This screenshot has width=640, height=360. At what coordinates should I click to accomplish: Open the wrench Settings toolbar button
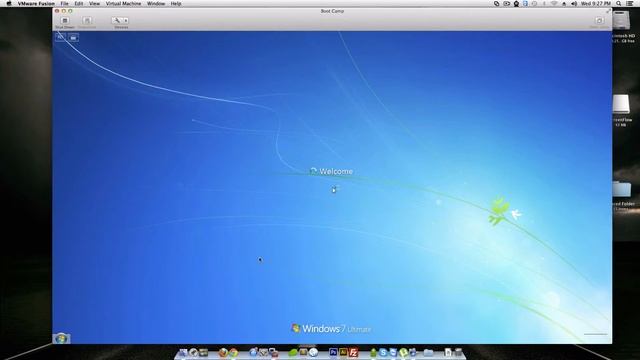point(117,20)
